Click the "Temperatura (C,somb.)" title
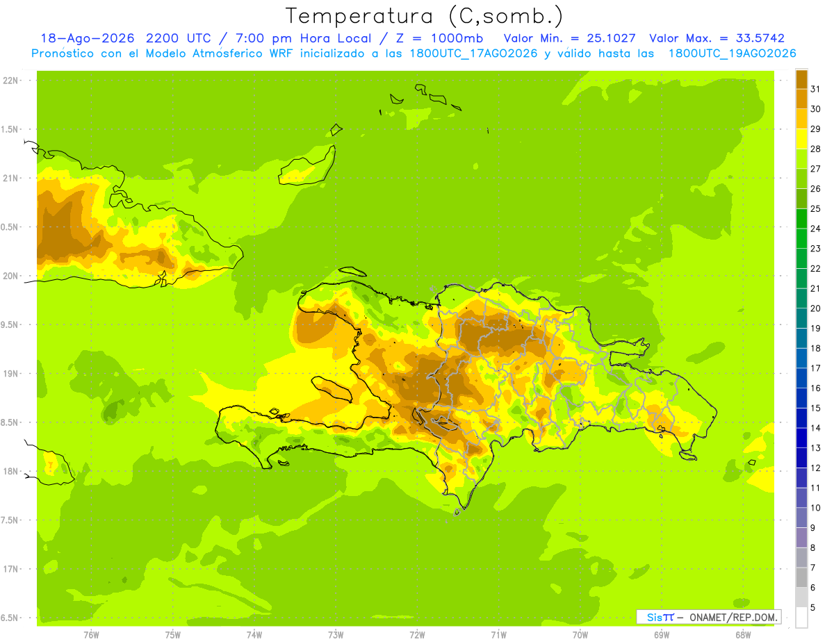Image resolution: width=834 pixels, height=644 pixels. (x=424, y=16)
